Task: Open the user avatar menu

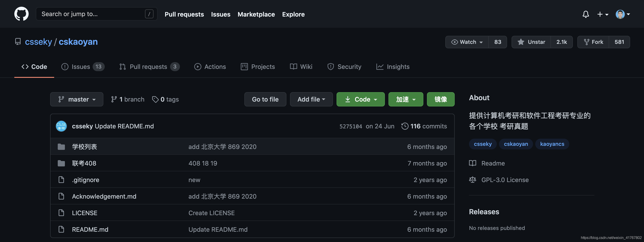Action: click(623, 14)
